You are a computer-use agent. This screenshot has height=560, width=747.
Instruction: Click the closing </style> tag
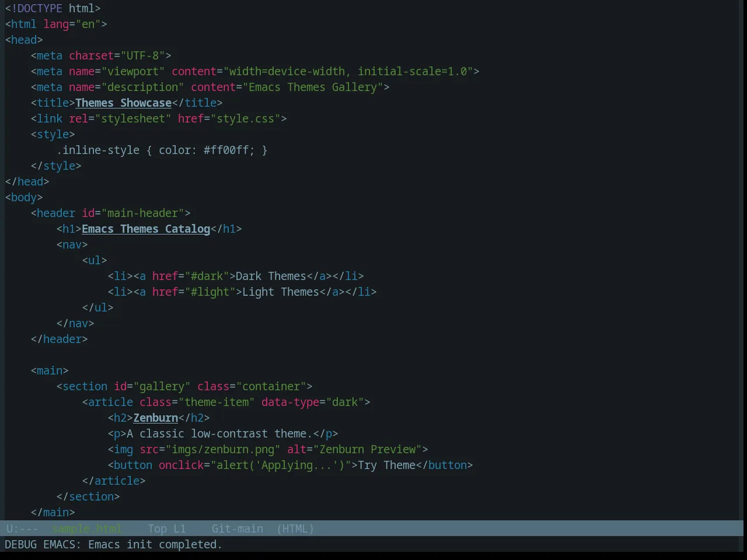[56, 166]
